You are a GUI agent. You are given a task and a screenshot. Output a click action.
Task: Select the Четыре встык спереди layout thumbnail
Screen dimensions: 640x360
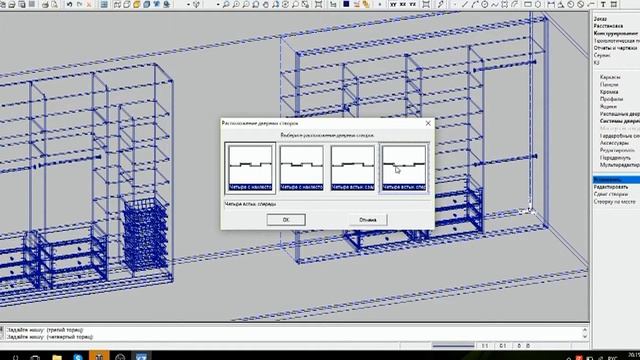click(404, 168)
